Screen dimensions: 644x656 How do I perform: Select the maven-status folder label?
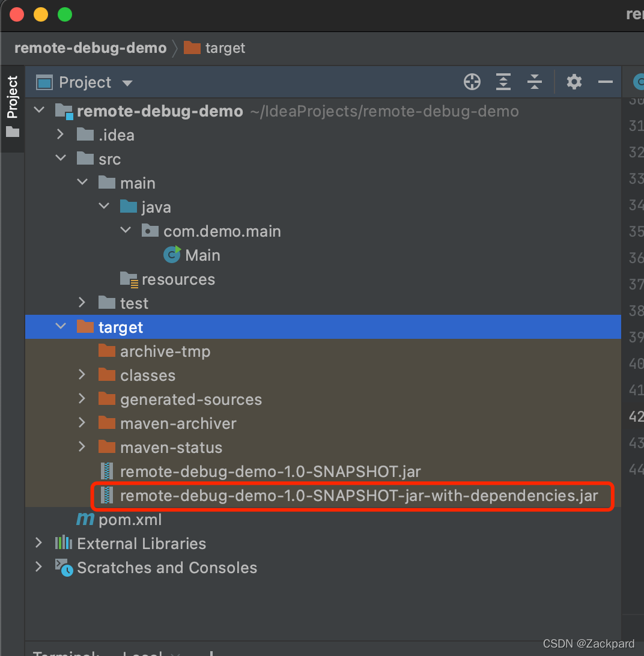point(171,448)
